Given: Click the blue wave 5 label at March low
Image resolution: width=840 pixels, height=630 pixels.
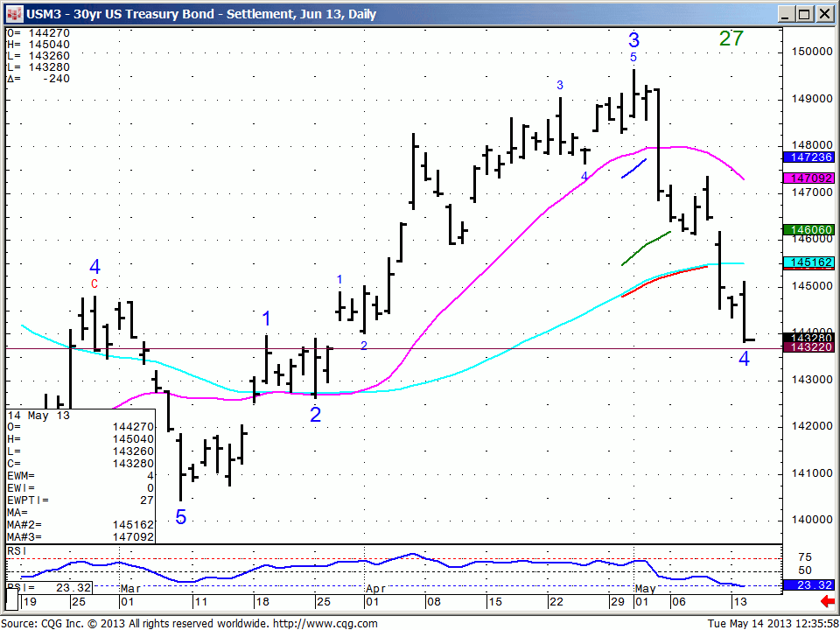Looking at the screenshot, I should pos(181,517).
